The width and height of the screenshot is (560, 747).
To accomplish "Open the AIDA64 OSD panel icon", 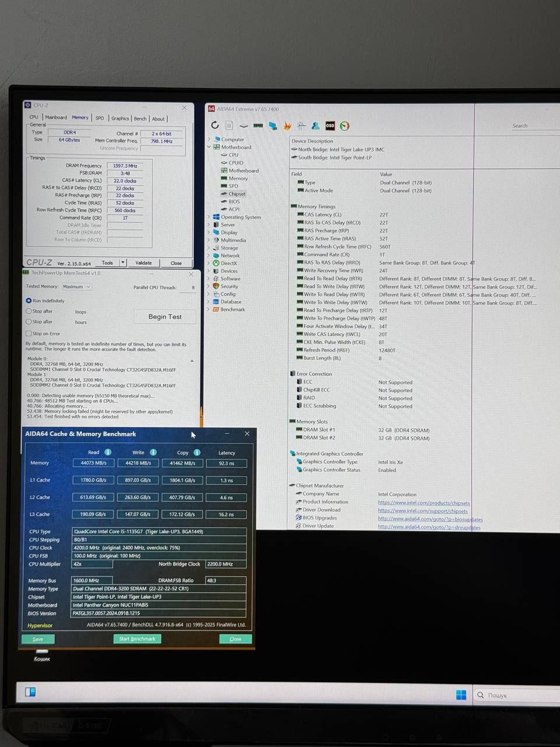I will click(x=330, y=125).
